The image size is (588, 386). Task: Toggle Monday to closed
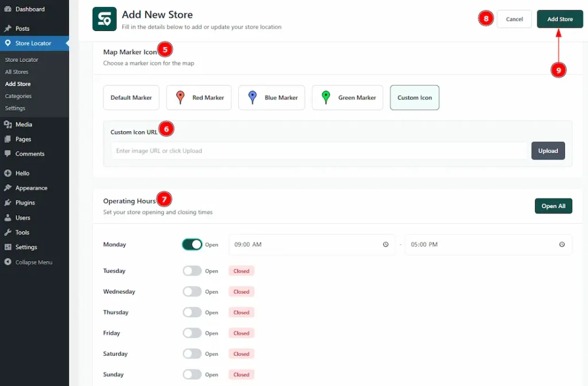pos(192,244)
